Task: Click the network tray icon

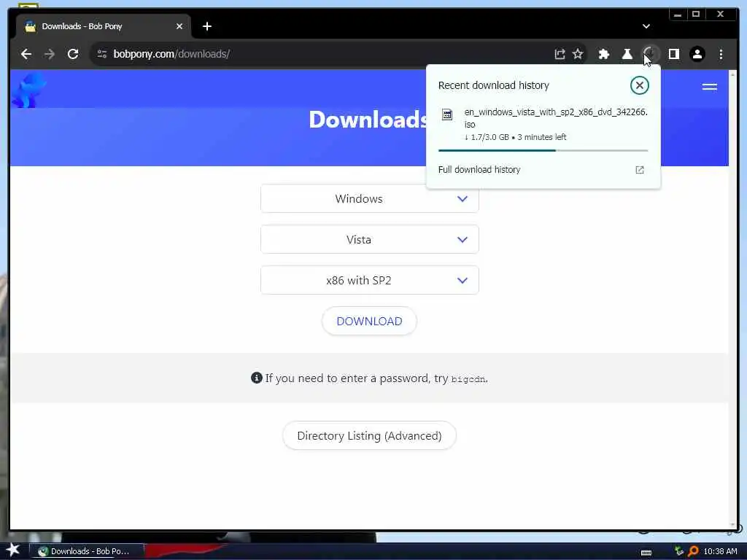Action: click(x=679, y=551)
